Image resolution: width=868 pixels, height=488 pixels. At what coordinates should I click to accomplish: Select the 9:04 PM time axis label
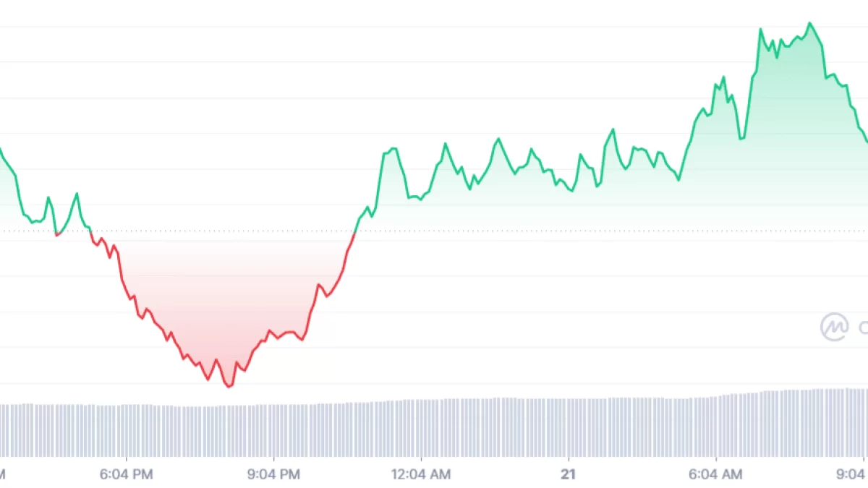[273, 474]
